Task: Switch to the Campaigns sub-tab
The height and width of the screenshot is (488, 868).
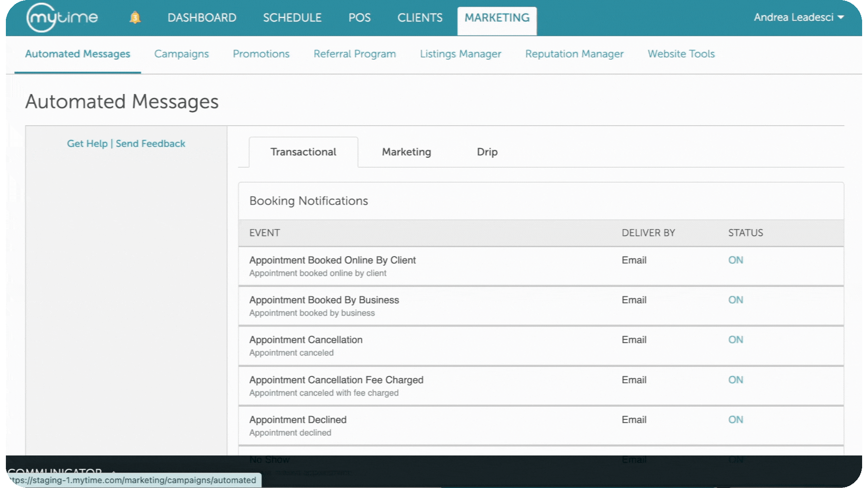Action: click(x=181, y=54)
